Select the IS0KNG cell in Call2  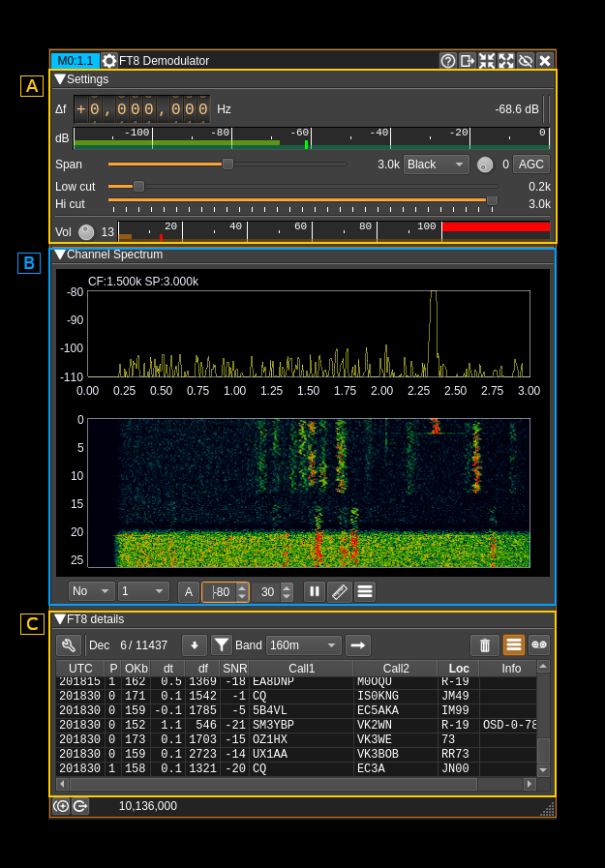click(x=396, y=696)
